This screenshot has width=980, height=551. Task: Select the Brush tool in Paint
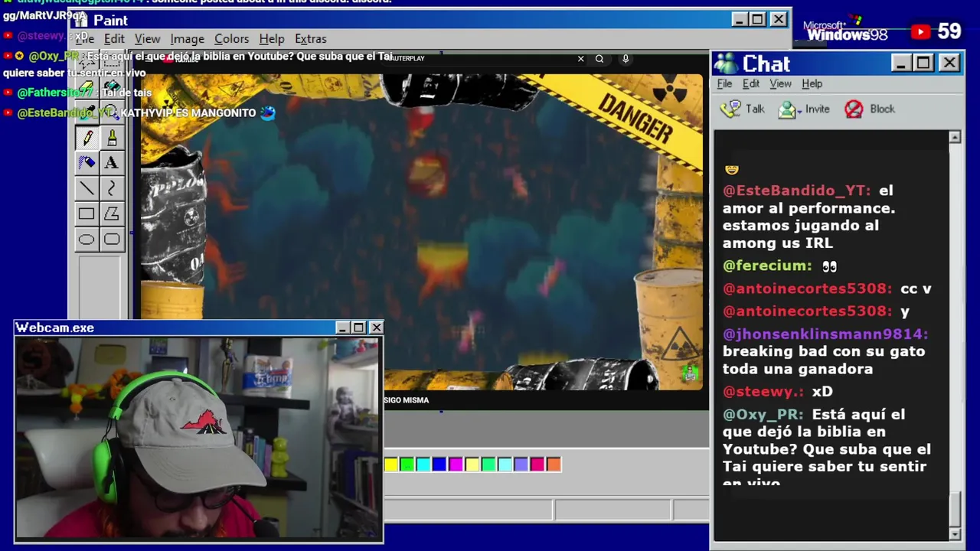(112, 138)
